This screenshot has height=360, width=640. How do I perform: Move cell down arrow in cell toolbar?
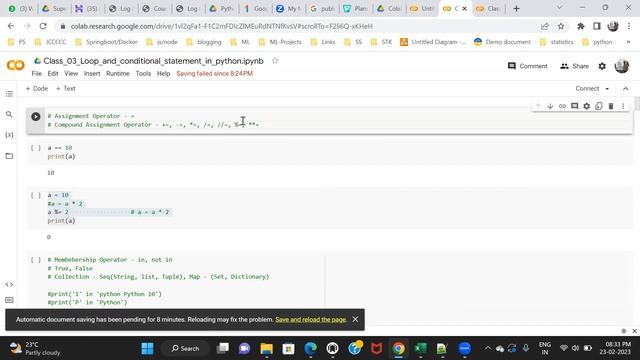point(550,106)
